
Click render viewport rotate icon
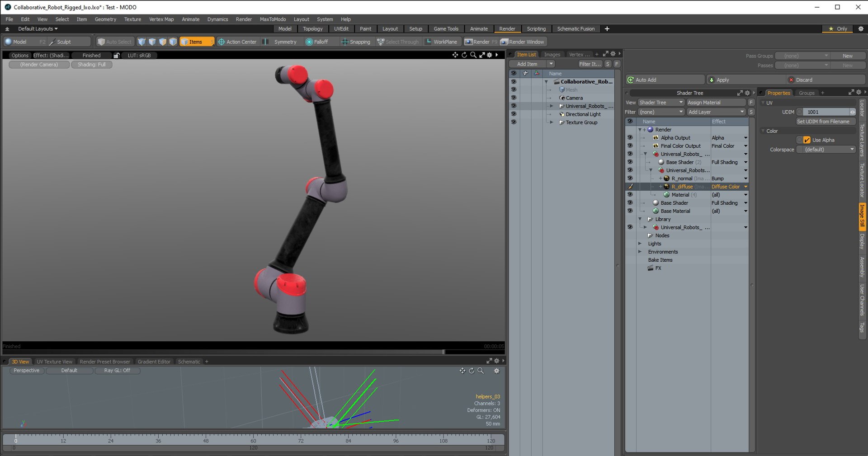(x=464, y=55)
